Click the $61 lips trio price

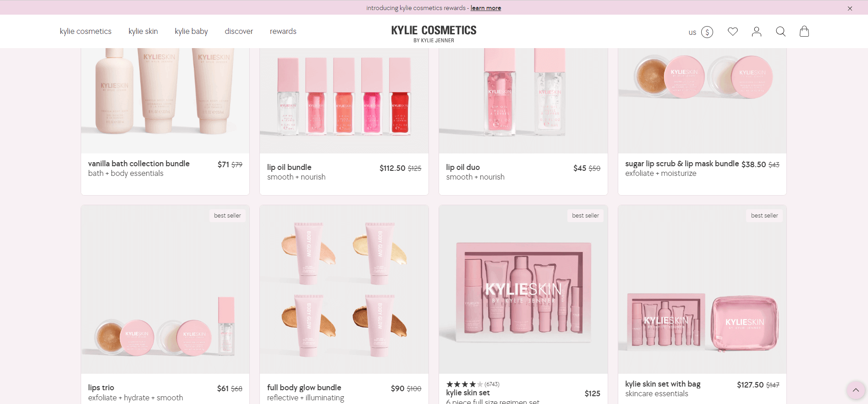pos(223,388)
